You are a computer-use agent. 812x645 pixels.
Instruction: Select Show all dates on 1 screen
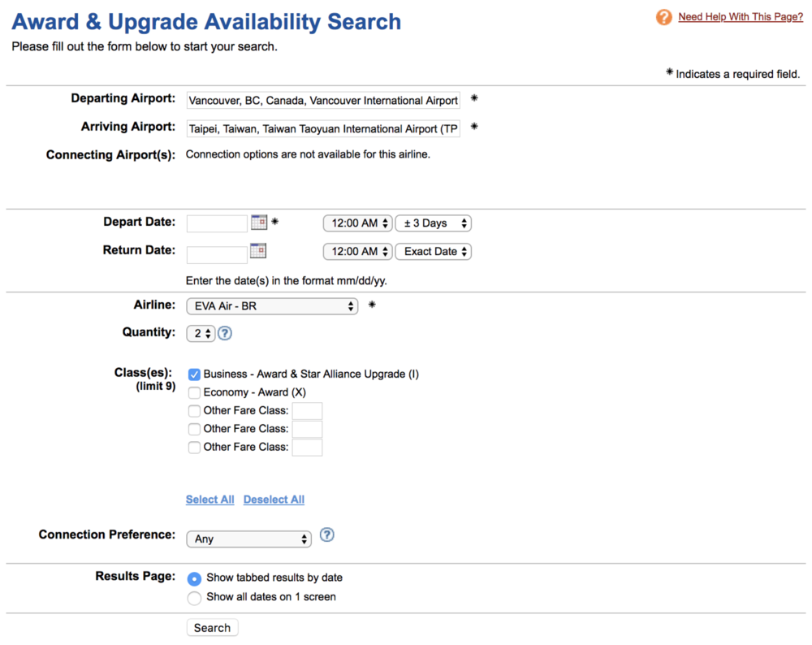click(194, 598)
